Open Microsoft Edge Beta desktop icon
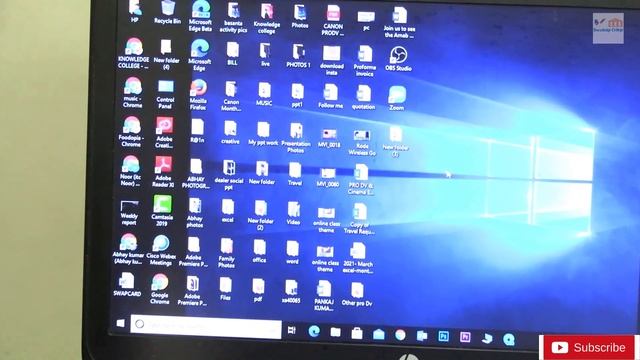The width and height of the screenshot is (640, 360). point(200,16)
